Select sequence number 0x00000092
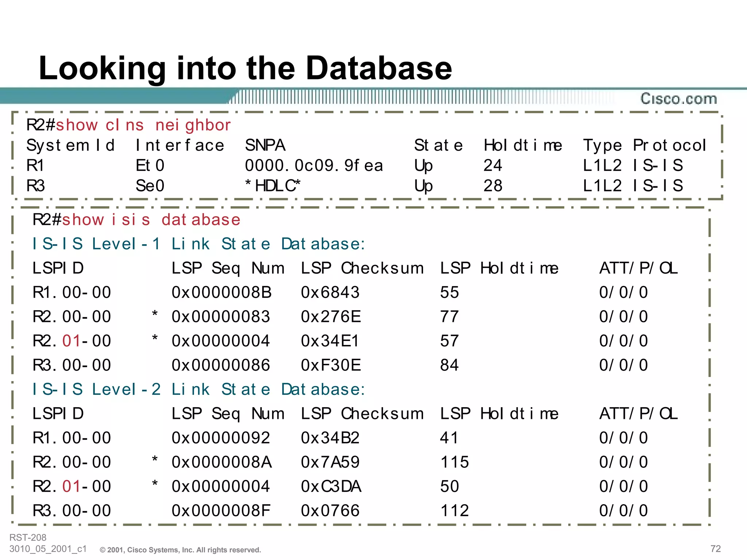This screenshot has width=747, height=560. (x=221, y=438)
